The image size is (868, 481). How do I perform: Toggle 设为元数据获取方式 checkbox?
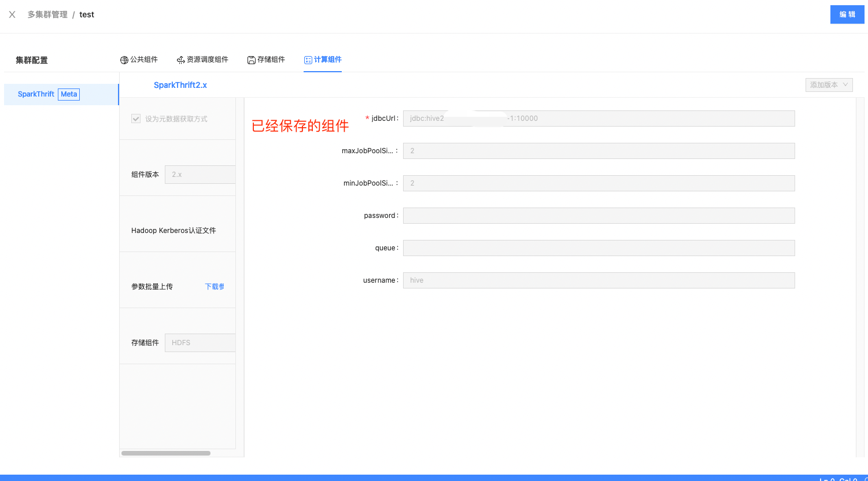136,119
